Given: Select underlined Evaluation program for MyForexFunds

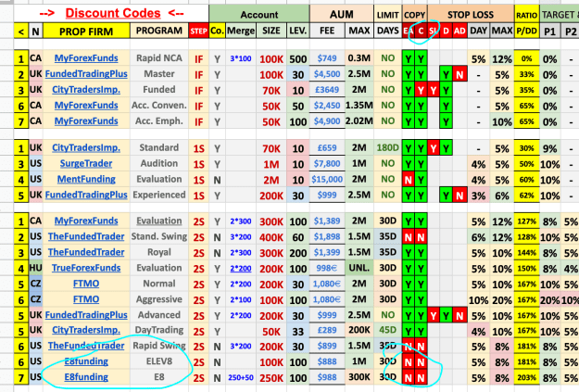Looking at the screenshot, I should pos(159,221).
